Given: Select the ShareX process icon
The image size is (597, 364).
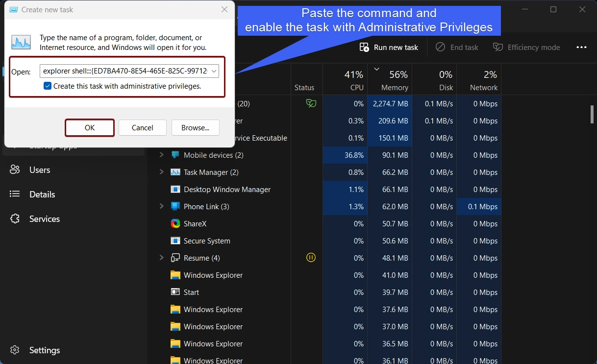Looking at the screenshot, I should tap(175, 223).
